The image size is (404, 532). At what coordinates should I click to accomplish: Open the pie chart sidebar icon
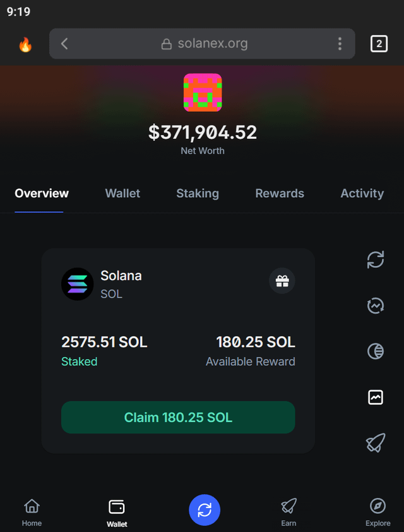[376, 351]
